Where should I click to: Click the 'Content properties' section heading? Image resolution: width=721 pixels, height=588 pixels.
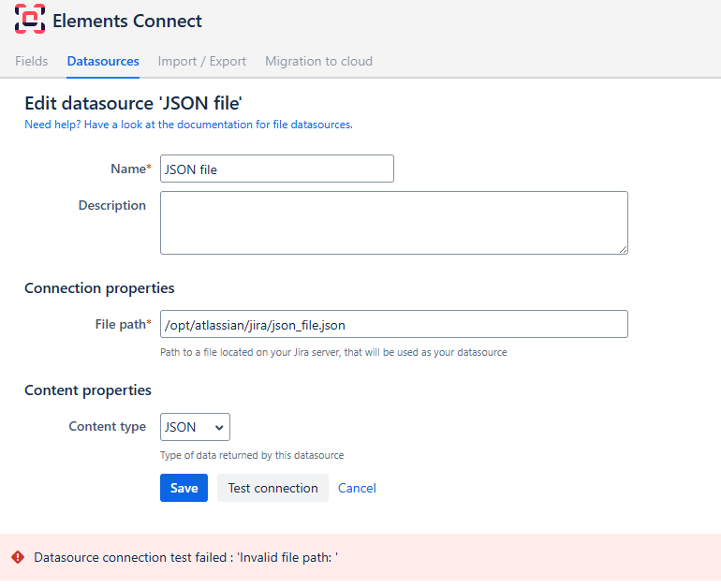[x=88, y=390]
